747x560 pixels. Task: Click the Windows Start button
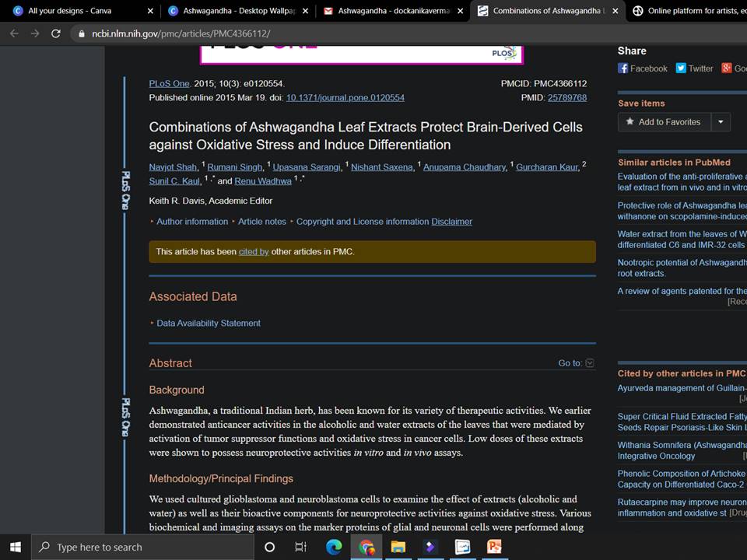click(15, 547)
